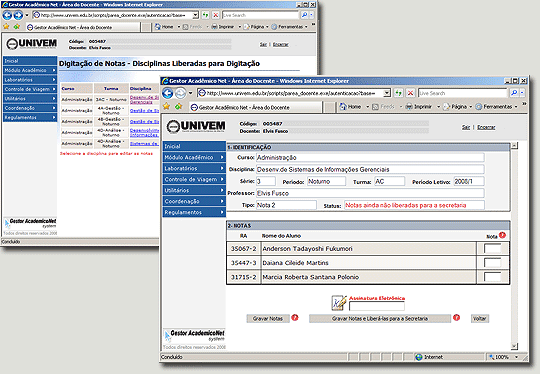Open Ferramentas dropdown in front browser toolbar
540x374 pixels.
[516, 107]
